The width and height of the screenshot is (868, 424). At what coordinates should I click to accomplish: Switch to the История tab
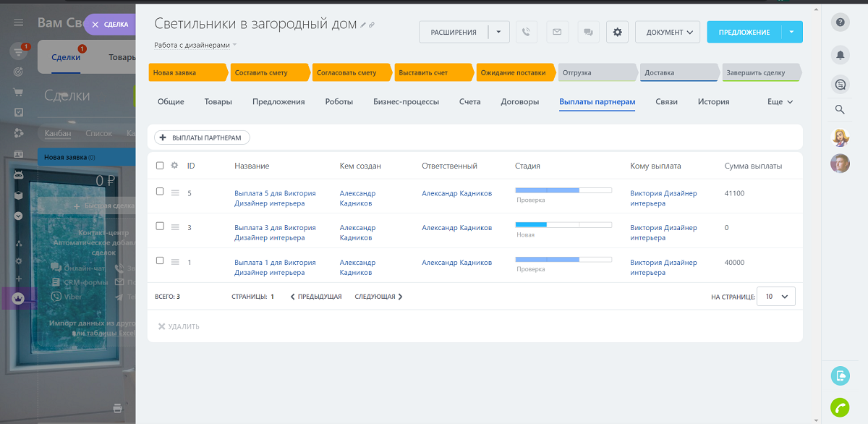point(713,102)
